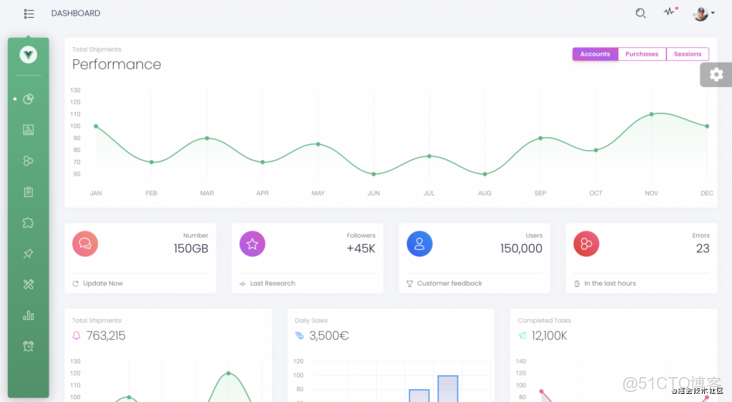732x402 pixels.
Task: Open the pin sidebar icon
Action: 28,254
